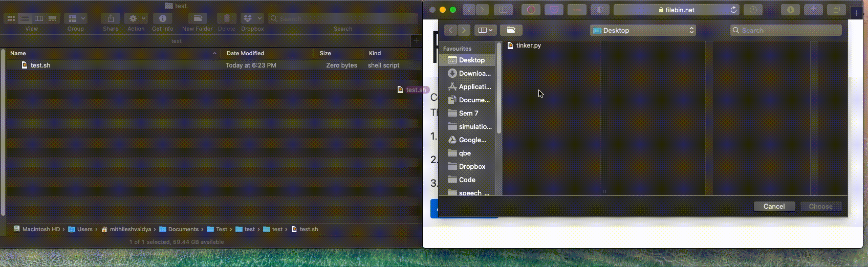868x267 pixels.
Task: Switch Finder to gallery view
Action: 52,18
